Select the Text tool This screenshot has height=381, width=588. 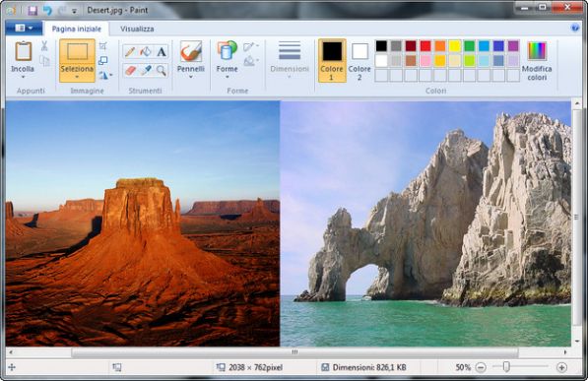(x=162, y=52)
